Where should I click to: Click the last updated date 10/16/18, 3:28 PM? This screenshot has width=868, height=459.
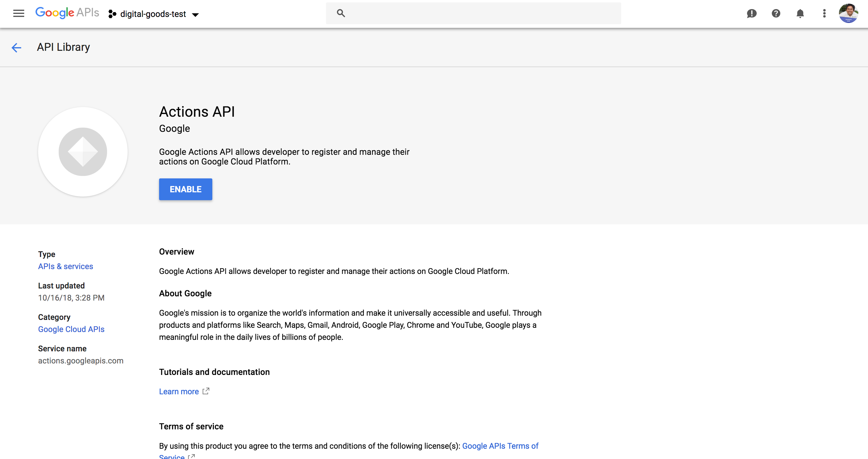[71, 298]
